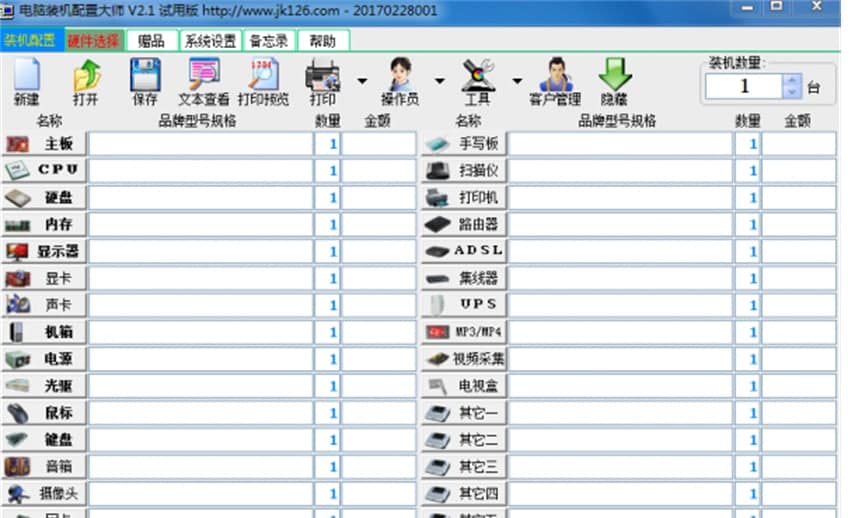This screenshot has width=855, height=518.
Task: Choose the 声卡 sound card button
Action: pyautogui.click(x=44, y=305)
